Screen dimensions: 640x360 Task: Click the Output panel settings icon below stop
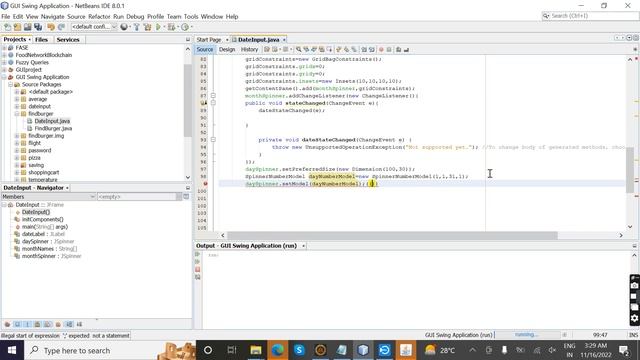point(198,277)
